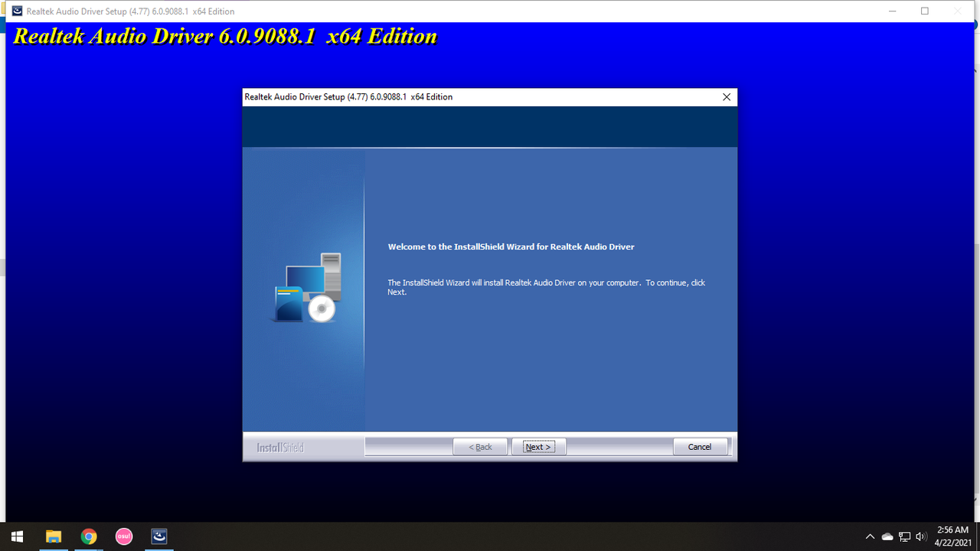Cancel the Realtek Audio Driver installation
Image resolution: width=980 pixels, height=551 pixels.
tap(700, 447)
